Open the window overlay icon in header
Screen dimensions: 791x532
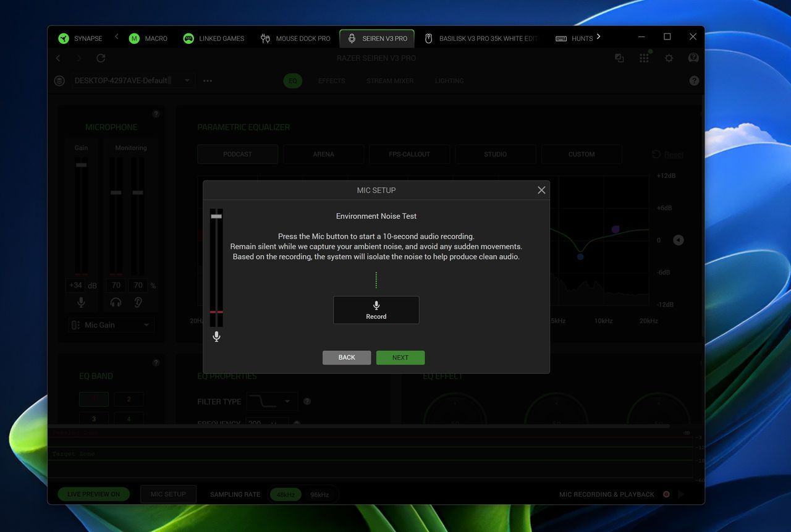point(619,58)
